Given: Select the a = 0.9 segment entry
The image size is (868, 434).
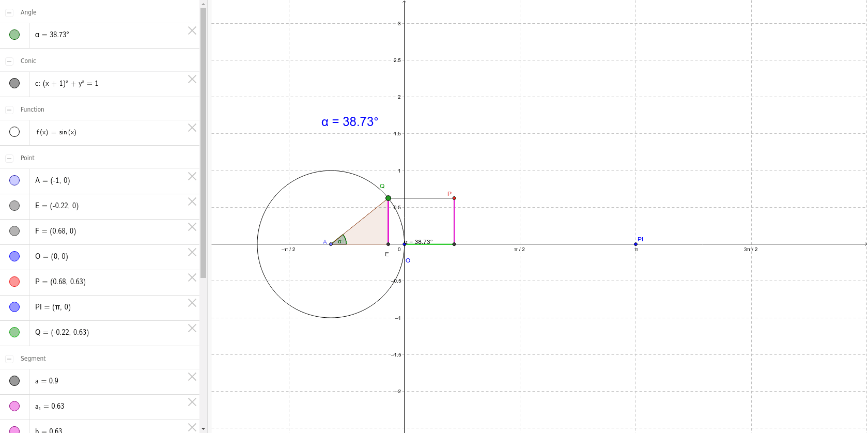Looking at the screenshot, I should 47,381.
